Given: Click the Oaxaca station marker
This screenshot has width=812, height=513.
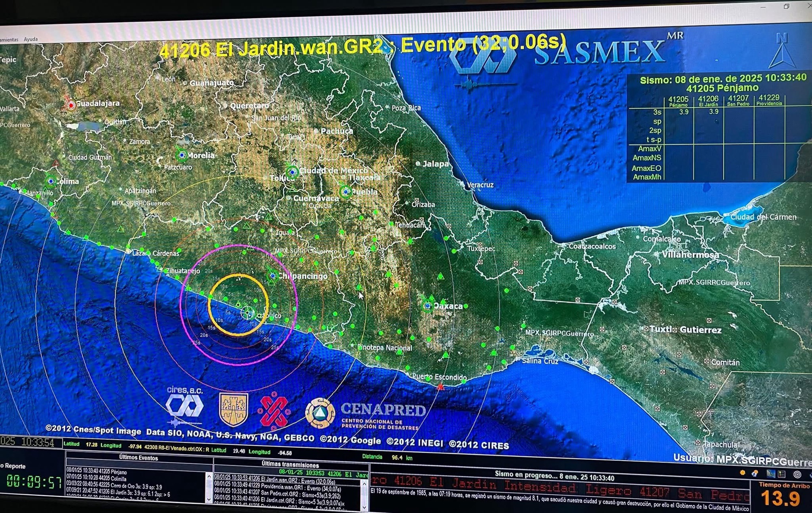Looking at the screenshot, I should coord(428,305).
